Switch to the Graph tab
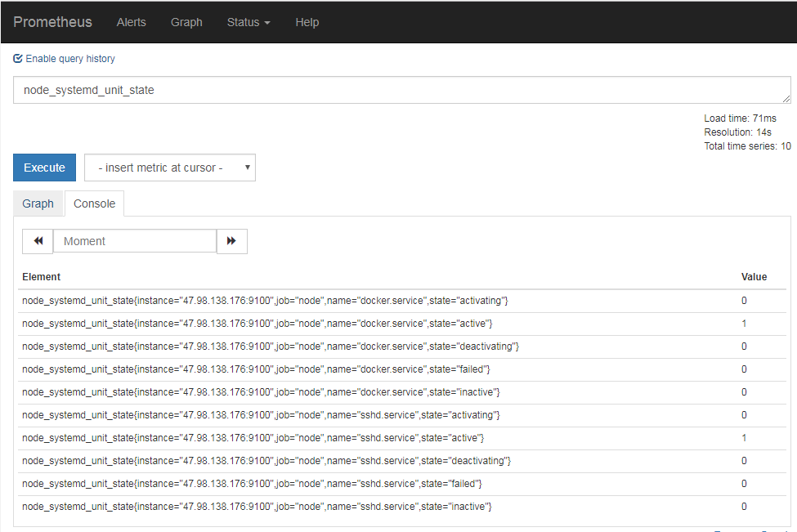 tap(38, 203)
